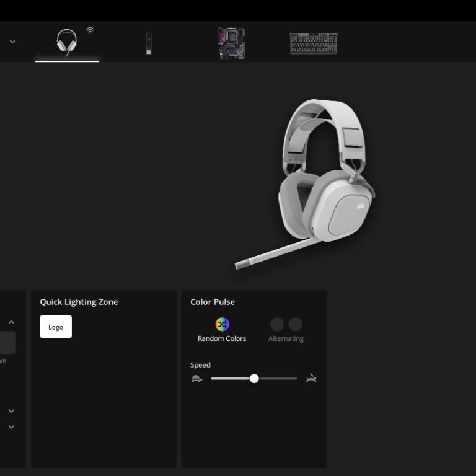This screenshot has height=476, width=476.
Task: Expand the chevron dropdown left of the device icons
Action: pyautogui.click(x=12, y=42)
